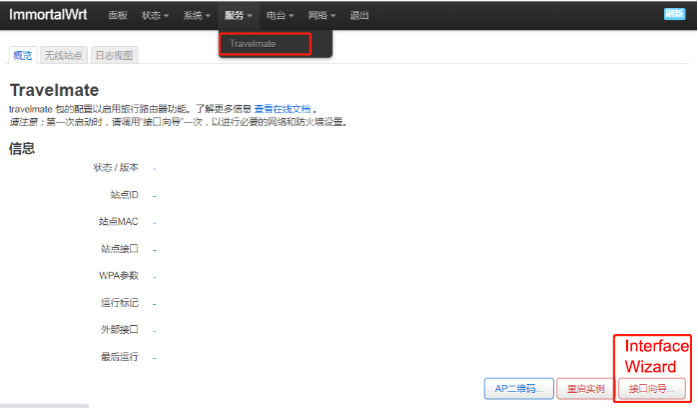Click 退出 to log out
The width and height of the screenshot is (698, 408).
point(360,16)
